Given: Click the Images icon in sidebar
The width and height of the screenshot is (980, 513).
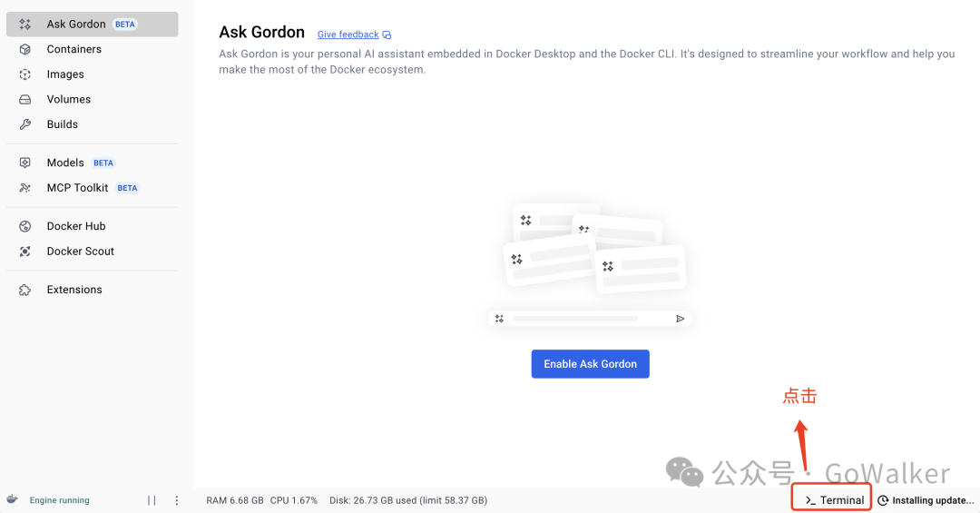Looking at the screenshot, I should tap(25, 74).
